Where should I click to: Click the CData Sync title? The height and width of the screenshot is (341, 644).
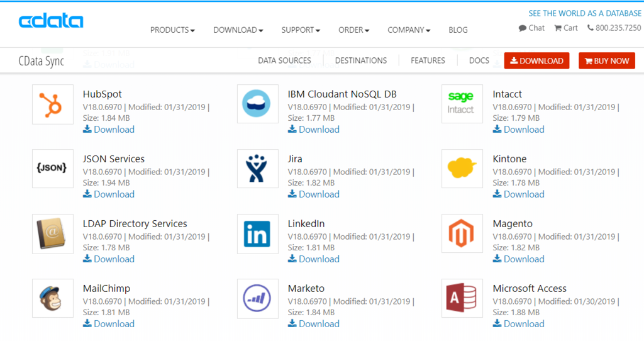click(41, 61)
